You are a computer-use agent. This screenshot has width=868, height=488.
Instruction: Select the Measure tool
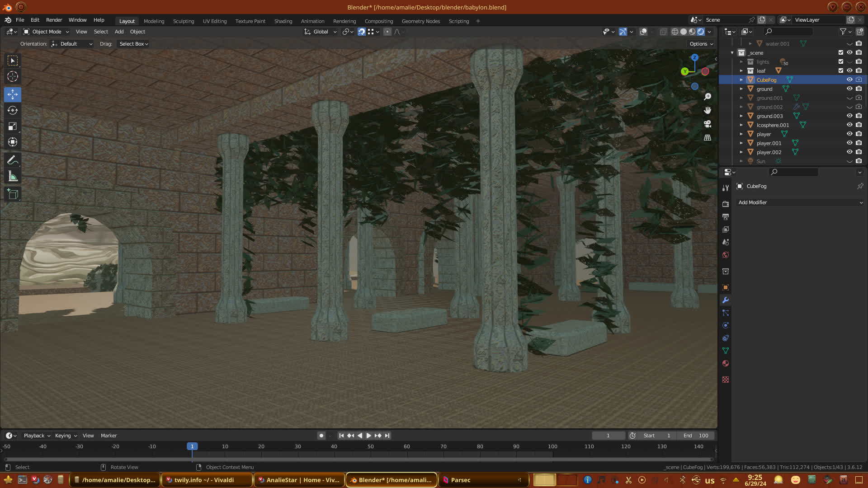click(13, 177)
